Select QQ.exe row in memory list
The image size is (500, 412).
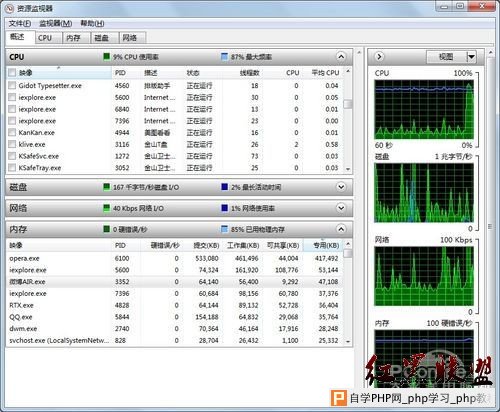(x=175, y=317)
